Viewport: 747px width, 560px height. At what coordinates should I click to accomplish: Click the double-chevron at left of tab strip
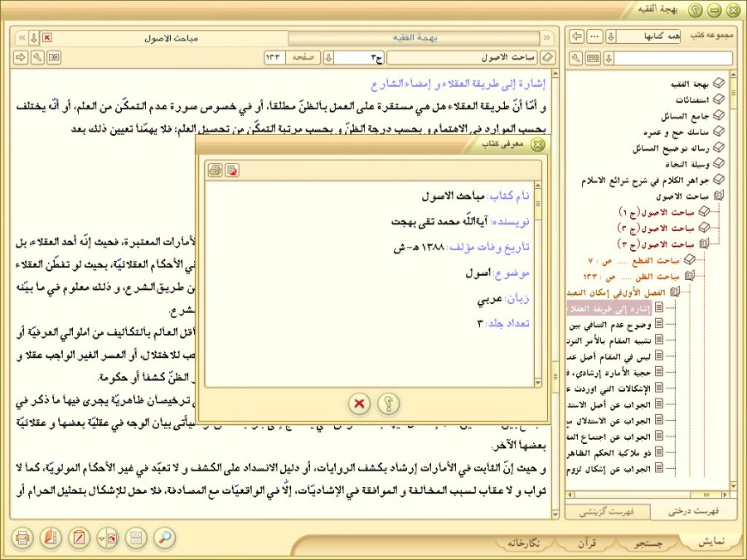click(x=21, y=38)
